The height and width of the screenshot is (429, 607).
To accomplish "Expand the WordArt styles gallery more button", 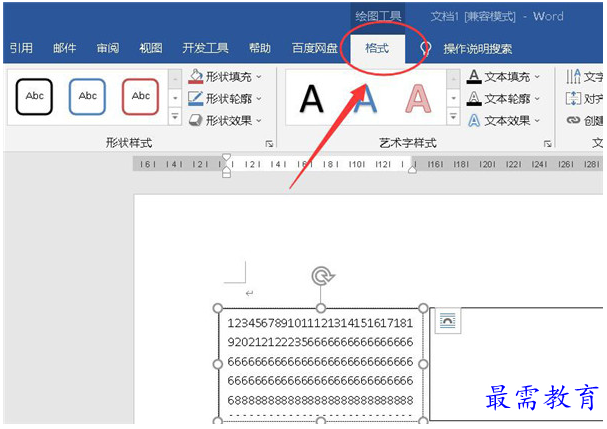I will tap(453, 116).
